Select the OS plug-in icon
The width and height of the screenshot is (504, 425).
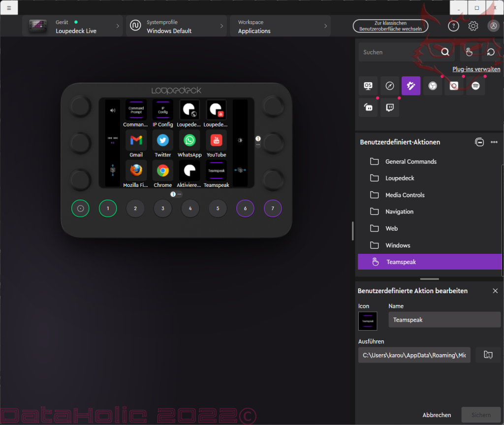click(x=368, y=86)
